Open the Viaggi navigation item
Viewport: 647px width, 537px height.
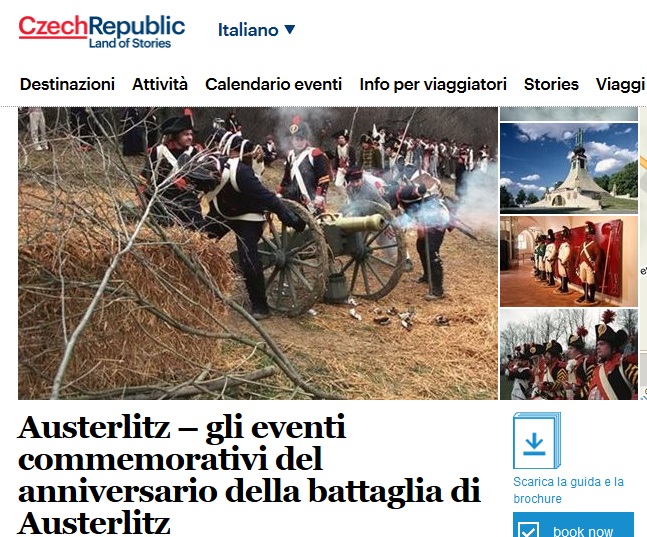(x=621, y=85)
